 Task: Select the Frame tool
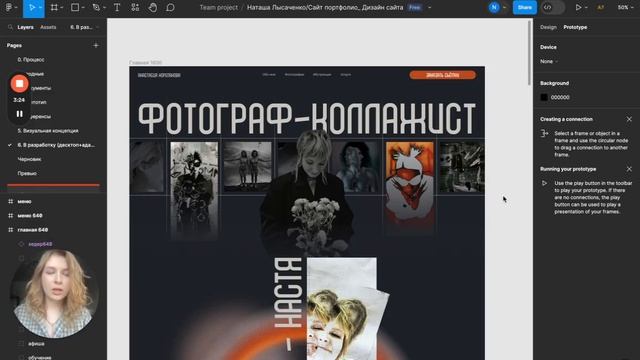click(x=54, y=7)
